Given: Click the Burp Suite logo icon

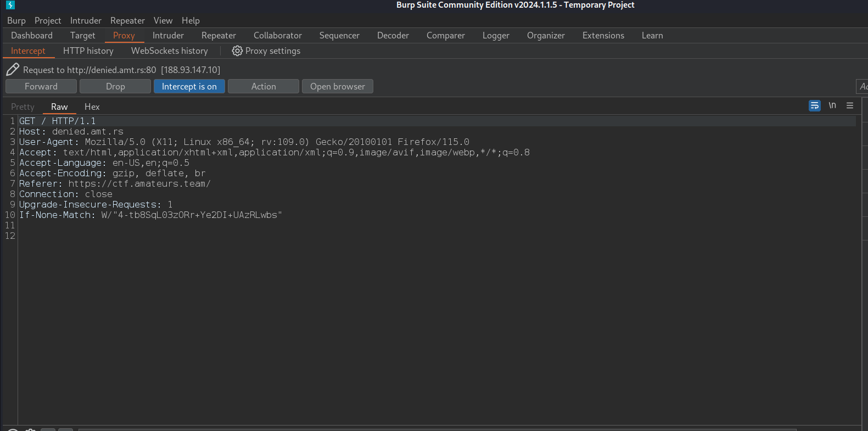Looking at the screenshot, I should [x=10, y=5].
